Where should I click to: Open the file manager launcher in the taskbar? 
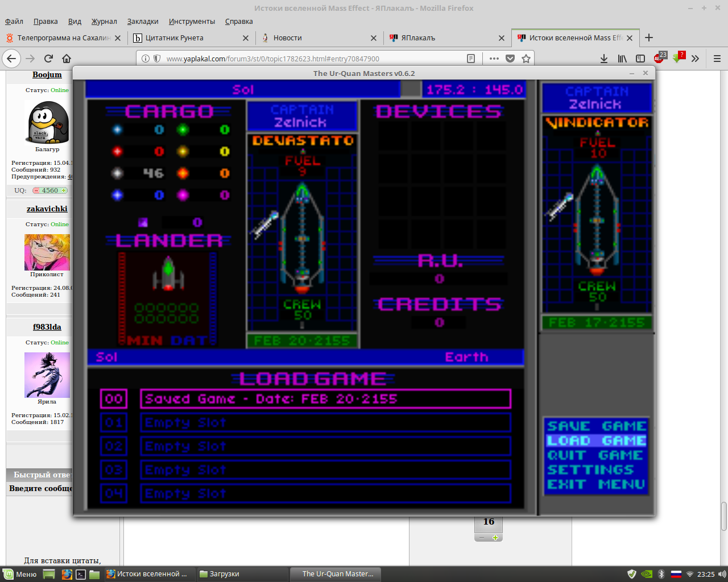click(94, 574)
